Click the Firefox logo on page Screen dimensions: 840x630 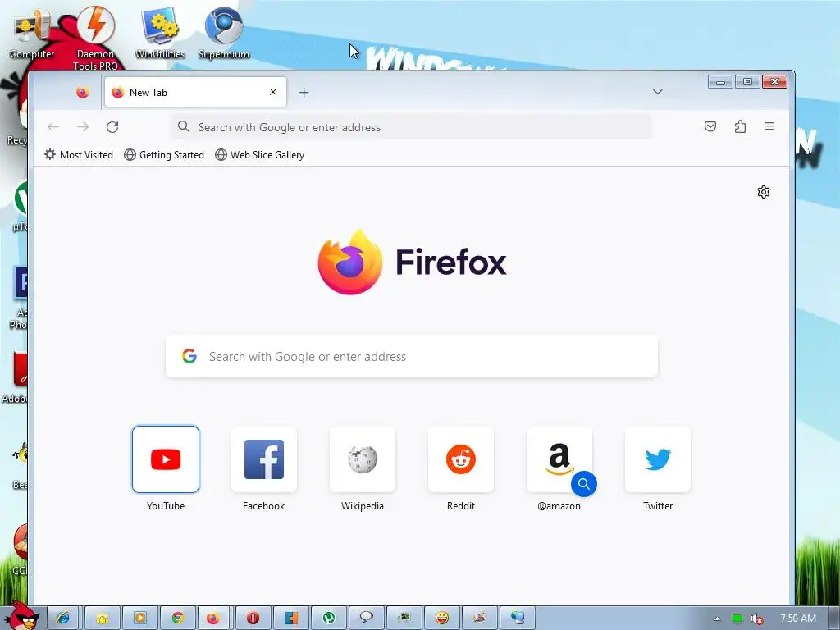click(x=412, y=262)
